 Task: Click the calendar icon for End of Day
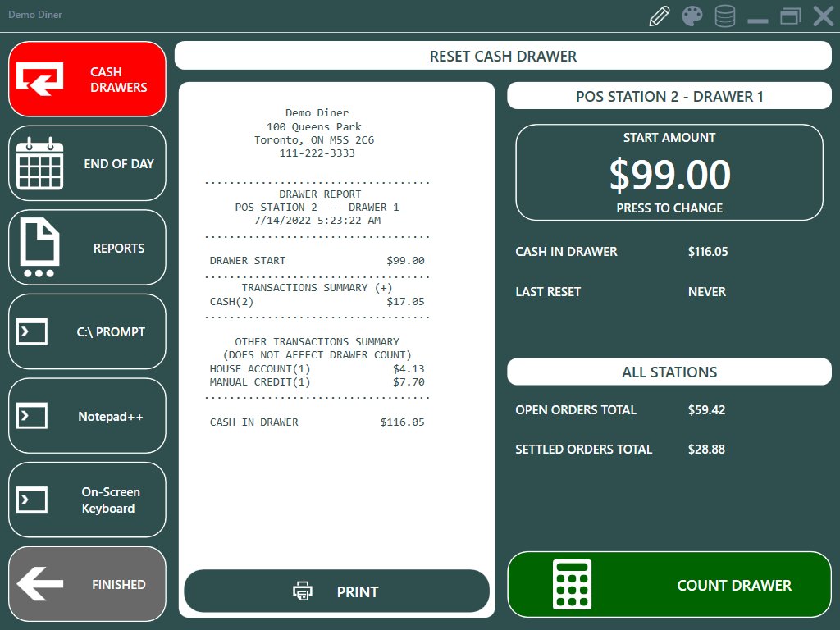coord(40,163)
